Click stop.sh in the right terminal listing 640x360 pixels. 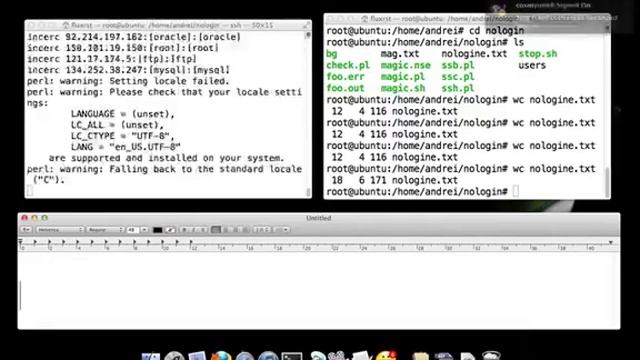click(x=538, y=54)
